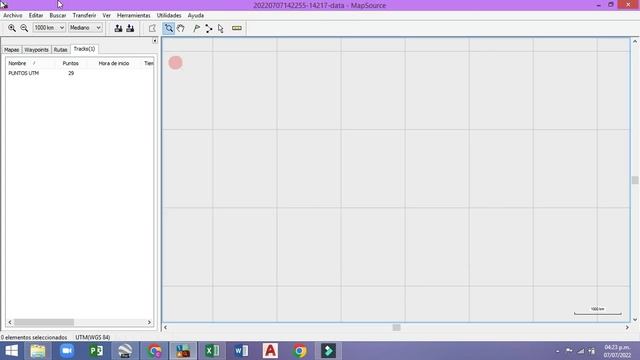Viewport: 640px width, 360px height.
Task: Select the Waypoint flag tool
Action: coord(197,28)
